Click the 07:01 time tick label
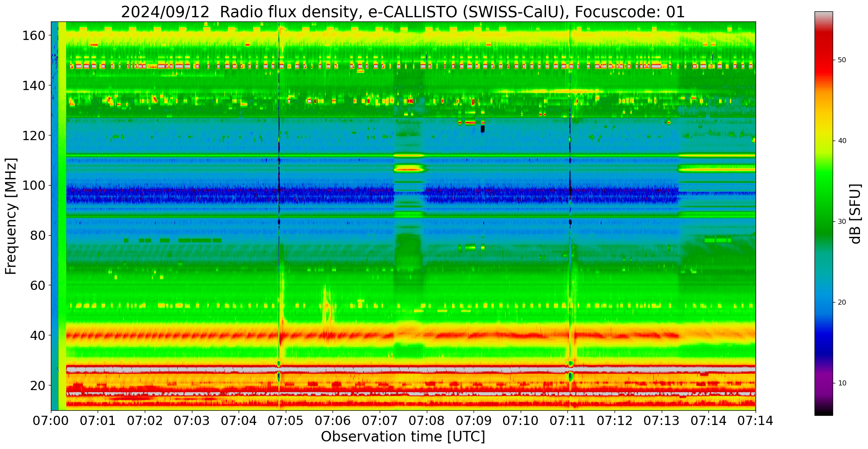Screen dimensions: 868x449 click(x=98, y=421)
